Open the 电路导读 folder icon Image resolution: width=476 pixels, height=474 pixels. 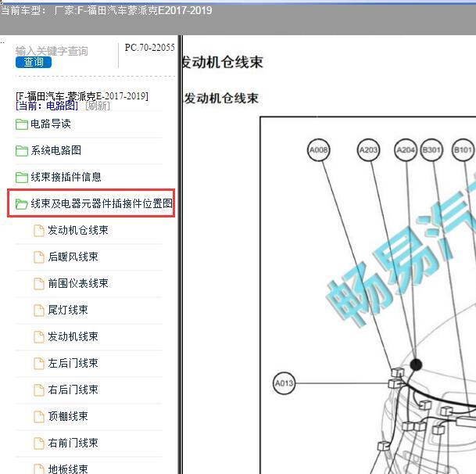pos(22,124)
